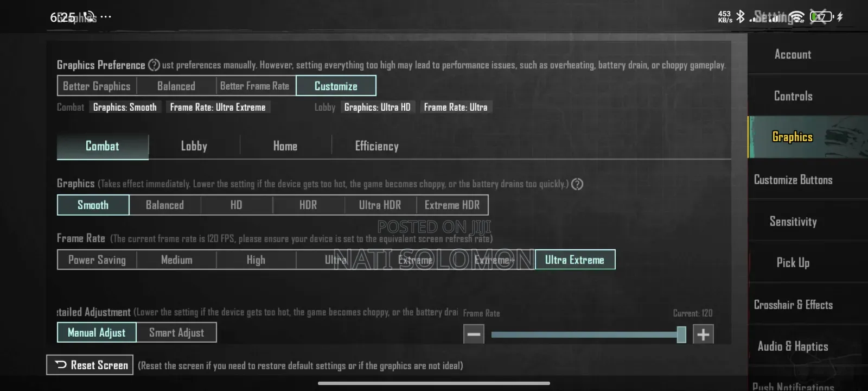Select the Better Frame Rate preset

[x=254, y=86]
